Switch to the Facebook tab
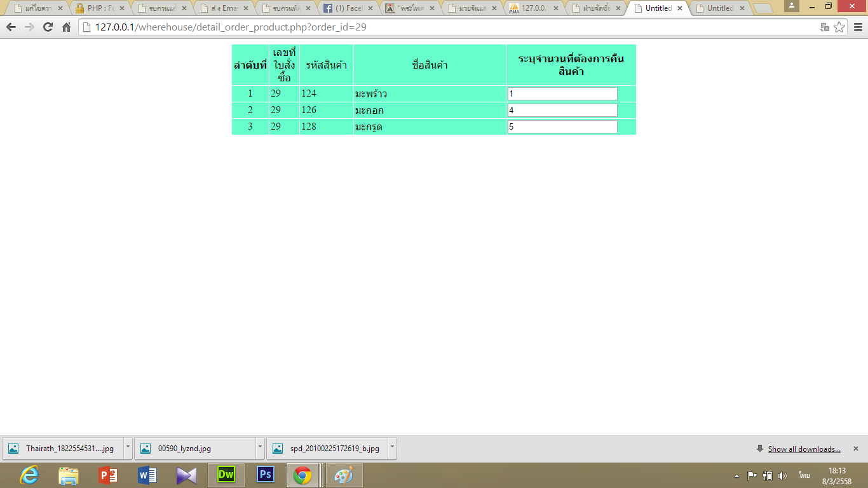 tap(348, 9)
